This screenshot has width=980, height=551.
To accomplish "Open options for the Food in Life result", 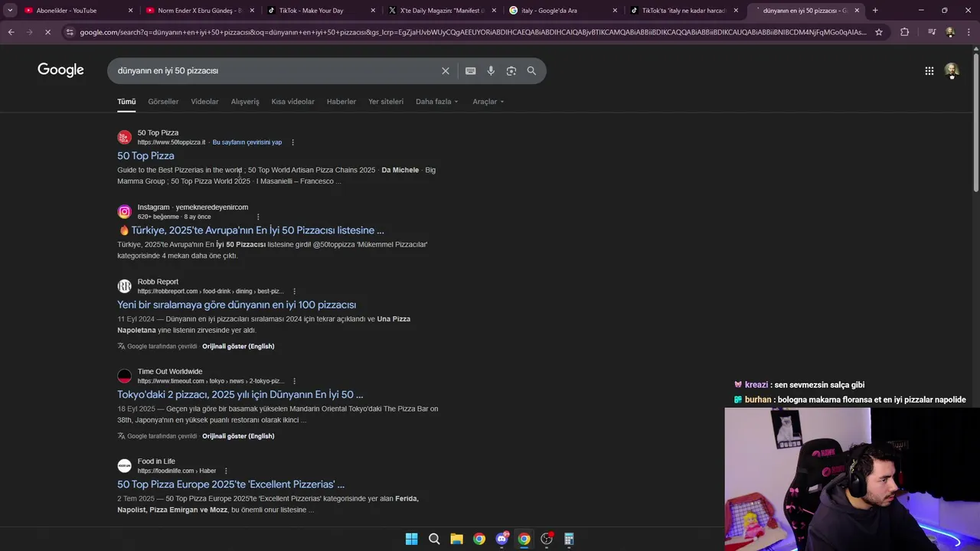I will pyautogui.click(x=226, y=471).
